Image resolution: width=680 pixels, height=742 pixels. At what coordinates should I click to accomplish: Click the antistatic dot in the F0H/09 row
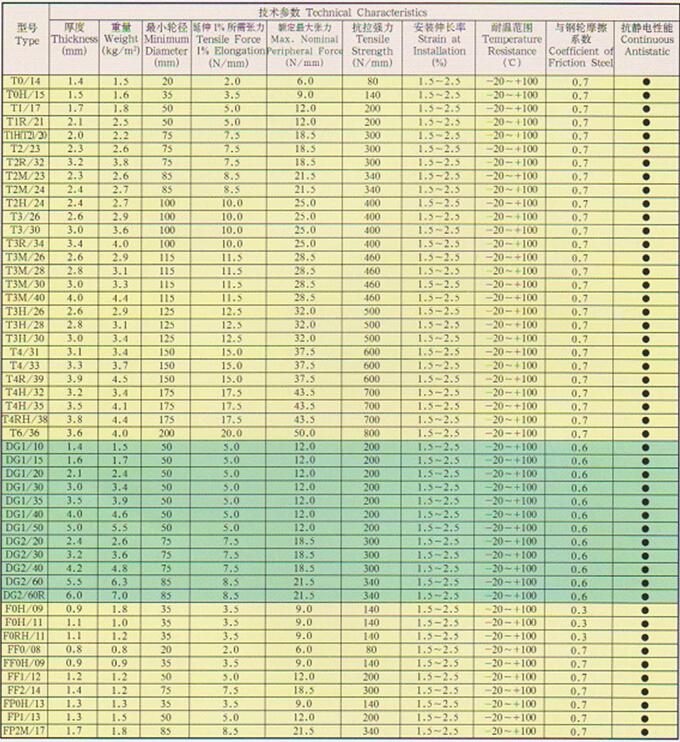645,608
